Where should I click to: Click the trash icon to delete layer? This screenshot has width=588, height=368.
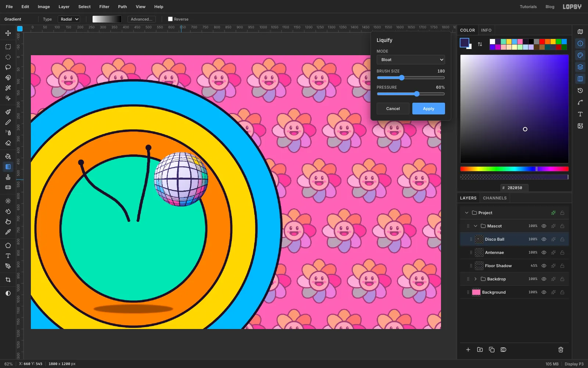click(x=561, y=350)
